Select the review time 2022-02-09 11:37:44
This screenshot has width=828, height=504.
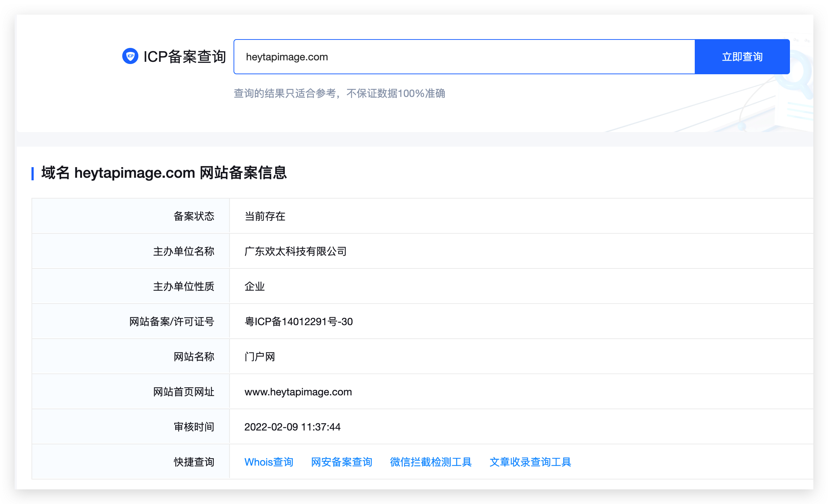tap(292, 427)
